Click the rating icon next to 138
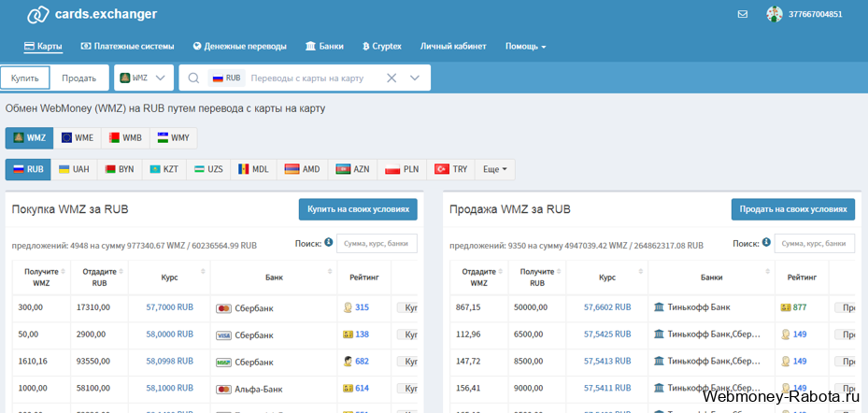 349,335
